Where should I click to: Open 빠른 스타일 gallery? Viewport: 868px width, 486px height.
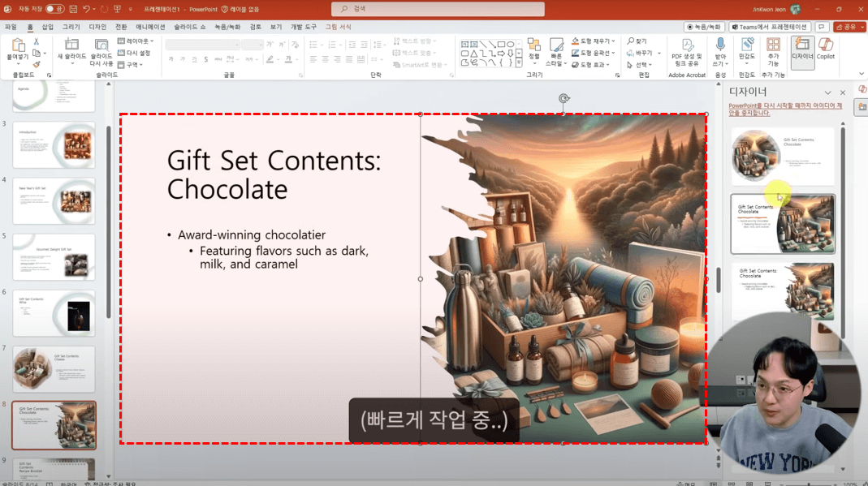coord(555,52)
